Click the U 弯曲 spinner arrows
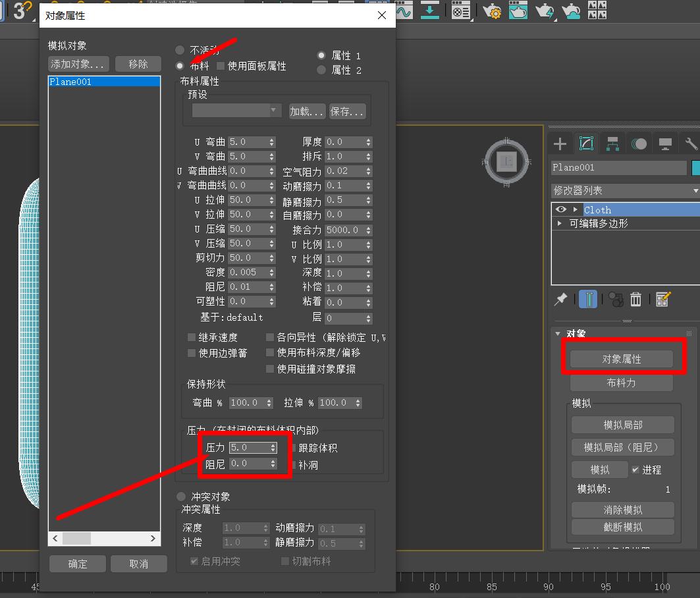The image size is (700, 598). 271,142
